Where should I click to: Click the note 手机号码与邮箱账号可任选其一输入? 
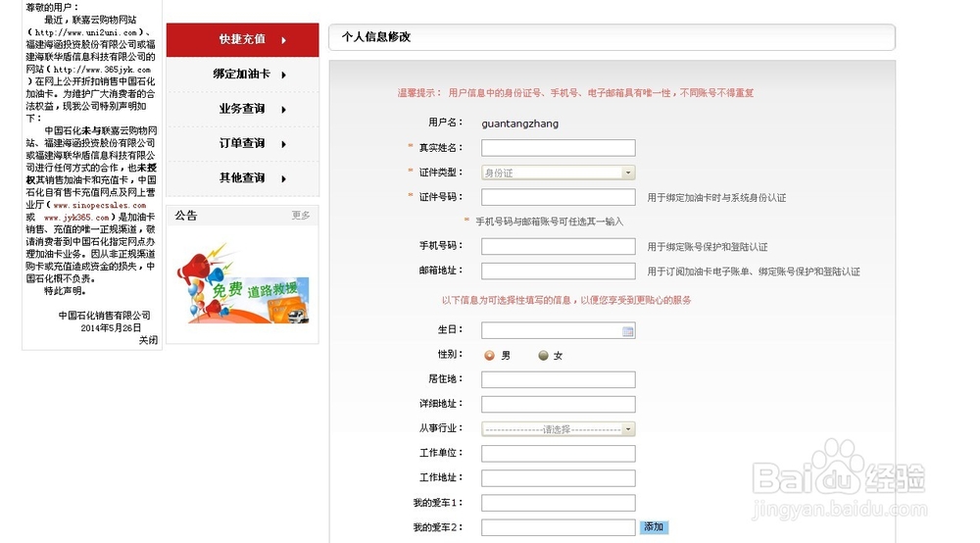click(550, 222)
